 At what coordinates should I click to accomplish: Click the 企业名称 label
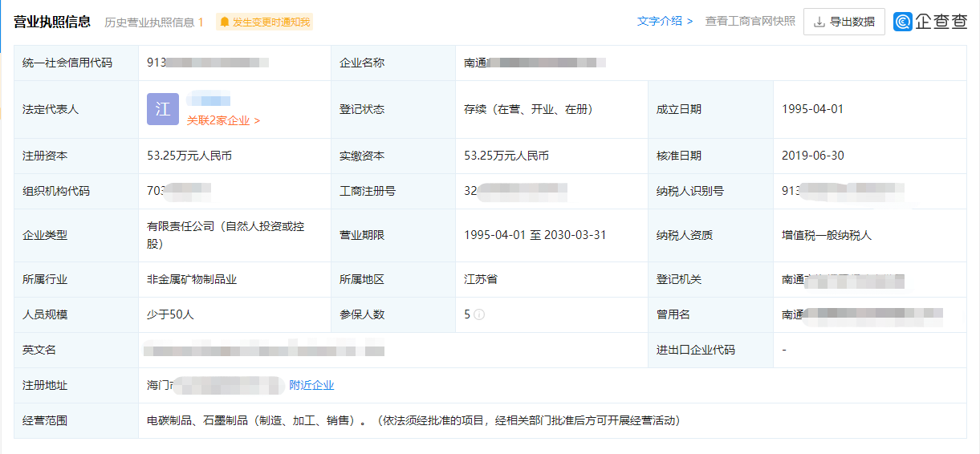(362, 63)
